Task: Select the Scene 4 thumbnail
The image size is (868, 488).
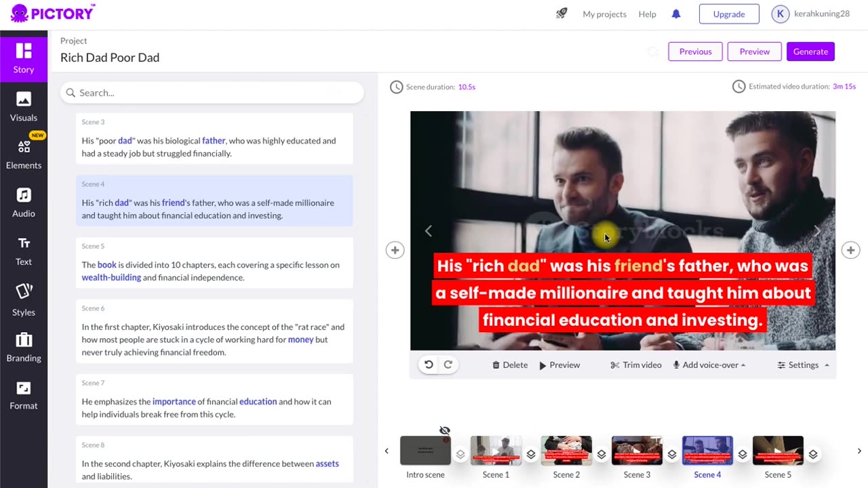Action: pos(707,451)
